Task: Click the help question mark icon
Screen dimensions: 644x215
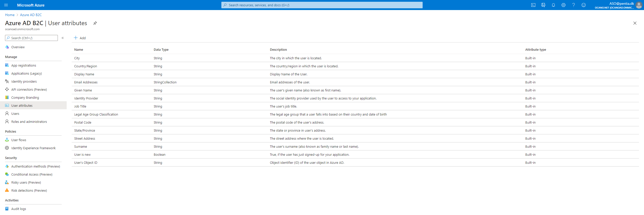Action: pos(573,5)
